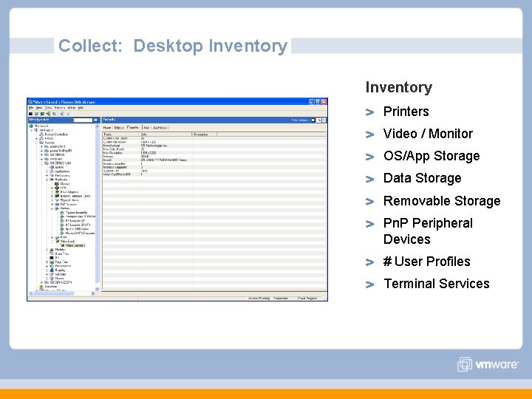Click the Auto refresh interval stepper arrows

(x=324, y=120)
